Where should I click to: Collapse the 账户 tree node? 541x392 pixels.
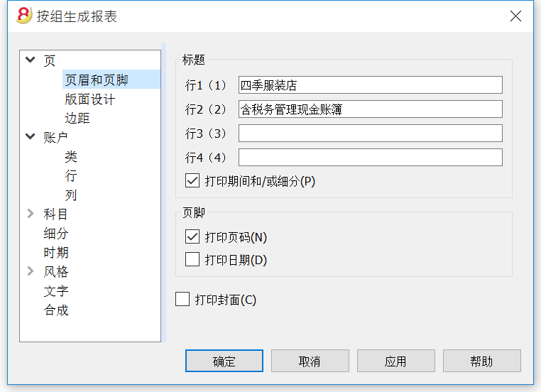click(31, 136)
